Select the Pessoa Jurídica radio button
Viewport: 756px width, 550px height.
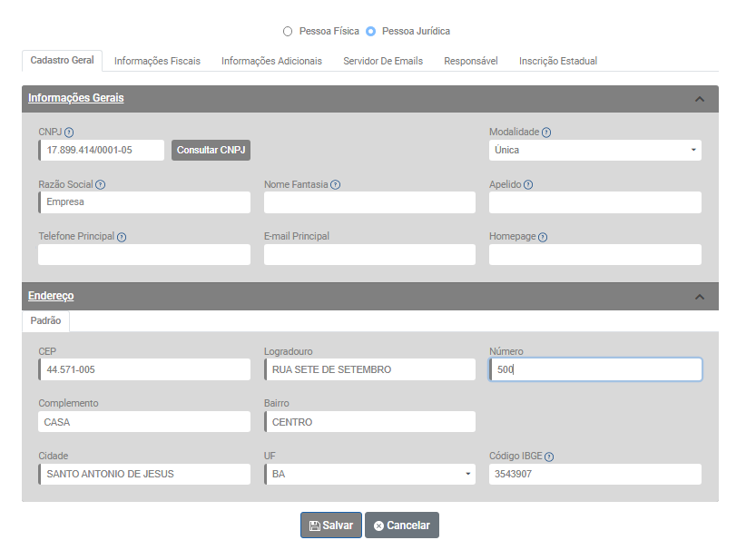click(x=370, y=31)
